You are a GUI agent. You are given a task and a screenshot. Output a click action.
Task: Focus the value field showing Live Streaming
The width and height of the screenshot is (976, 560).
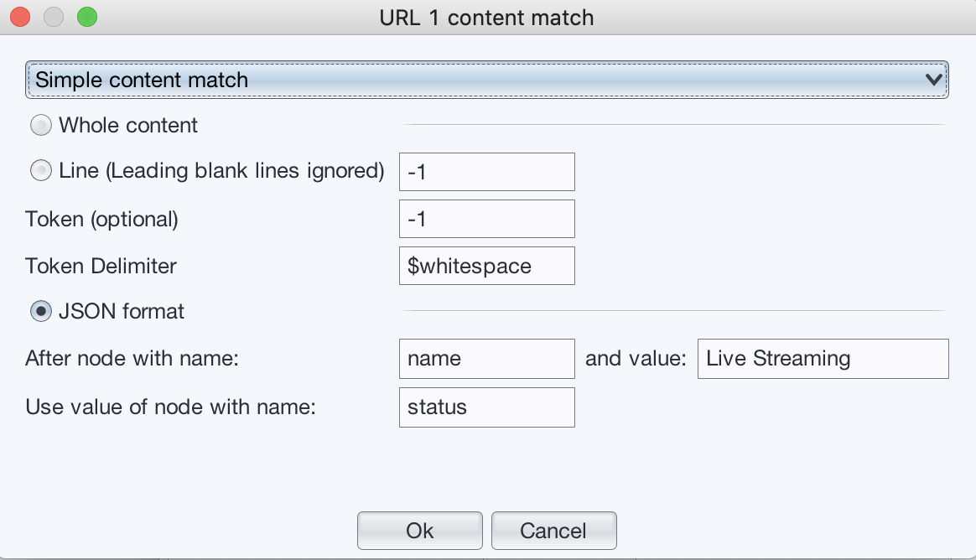[x=823, y=359]
